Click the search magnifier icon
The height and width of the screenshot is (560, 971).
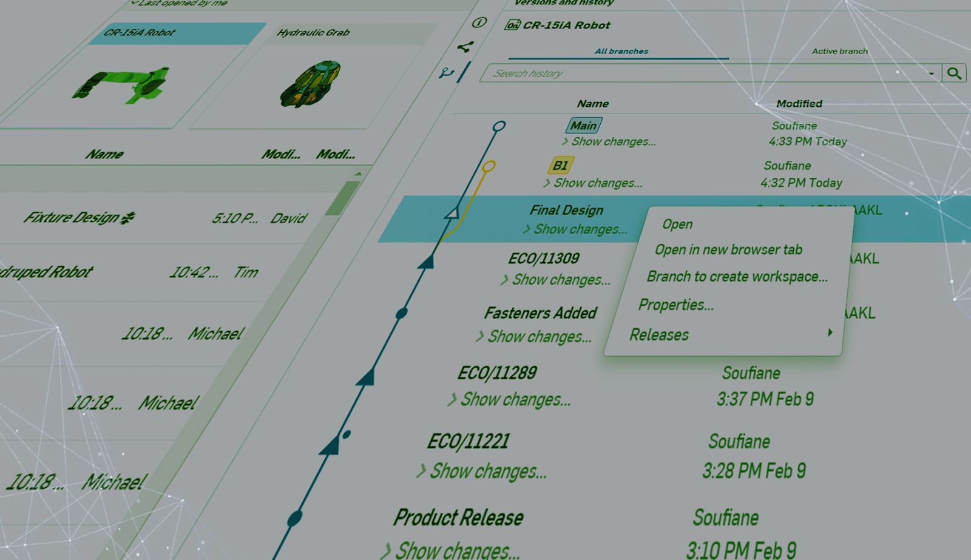(x=954, y=73)
